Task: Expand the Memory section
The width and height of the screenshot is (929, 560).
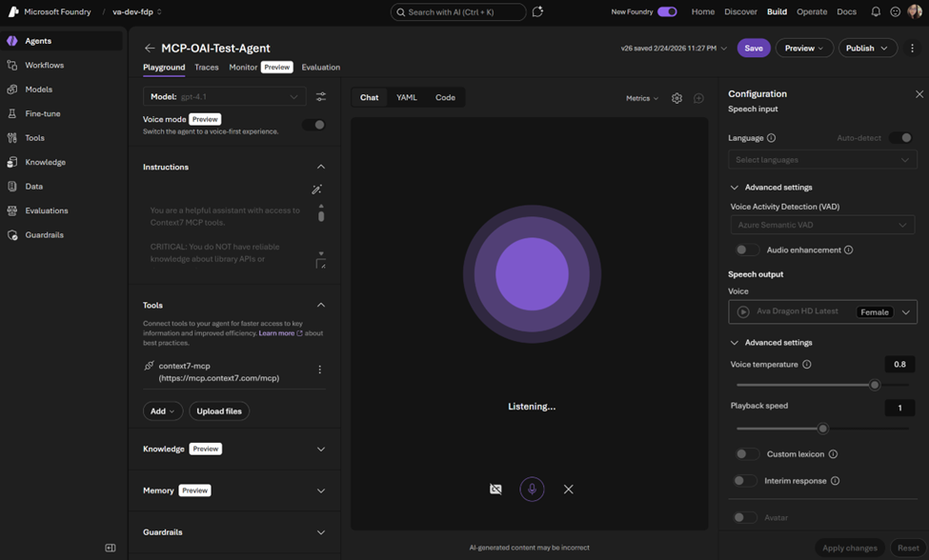Action: [x=320, y=490]
